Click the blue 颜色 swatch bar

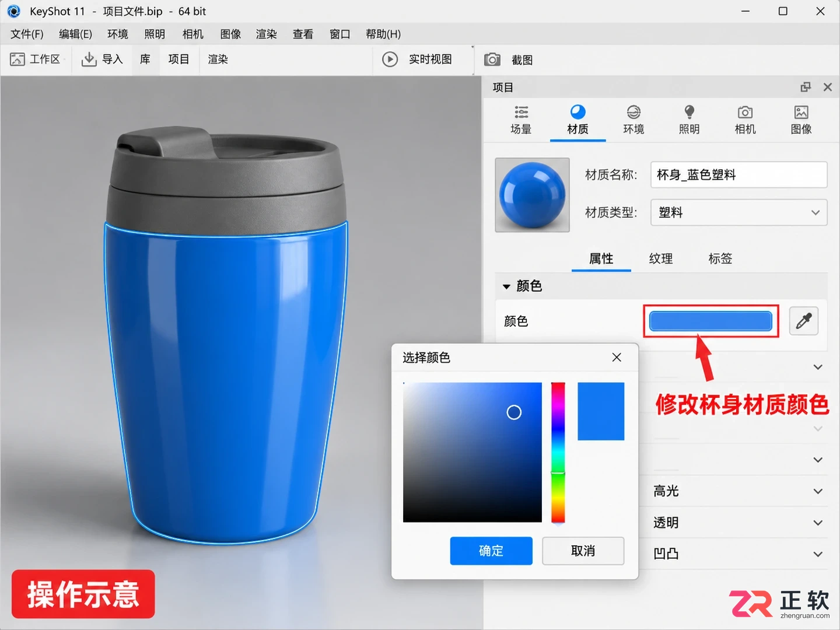tap(710, 321)
